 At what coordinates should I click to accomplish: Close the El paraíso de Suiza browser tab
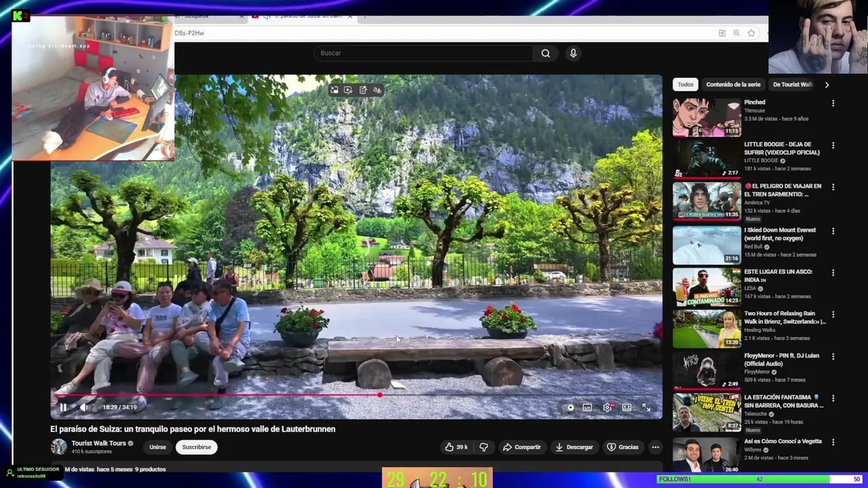[350, 16]
